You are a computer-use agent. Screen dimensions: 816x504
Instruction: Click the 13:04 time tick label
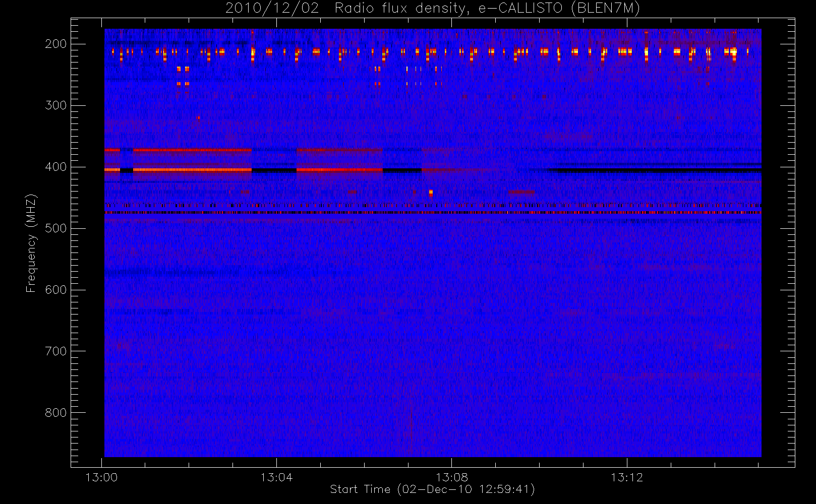[x=276, y=477]
